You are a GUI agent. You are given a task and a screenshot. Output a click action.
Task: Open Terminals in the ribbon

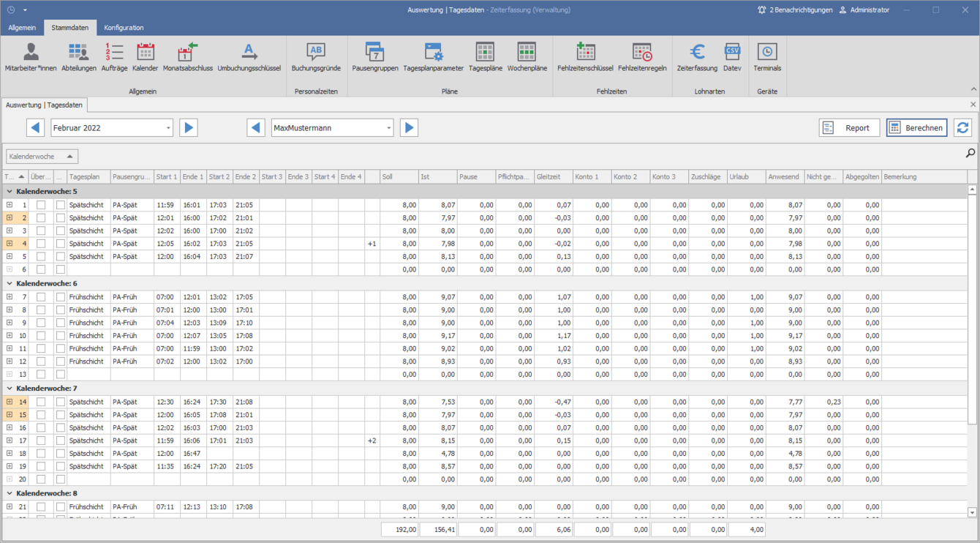pyautogui.click(x=767, y=57)
